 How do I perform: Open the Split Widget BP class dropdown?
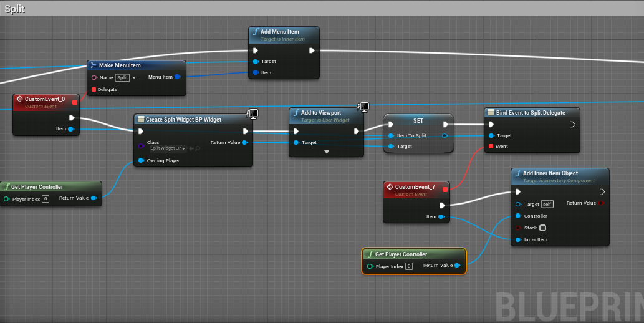[168, 148]
